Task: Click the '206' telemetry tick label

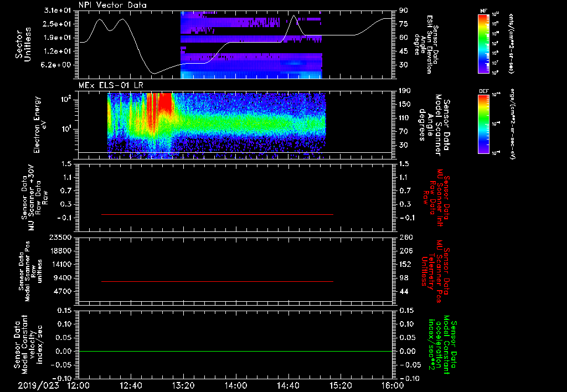Action: [405, 251]
